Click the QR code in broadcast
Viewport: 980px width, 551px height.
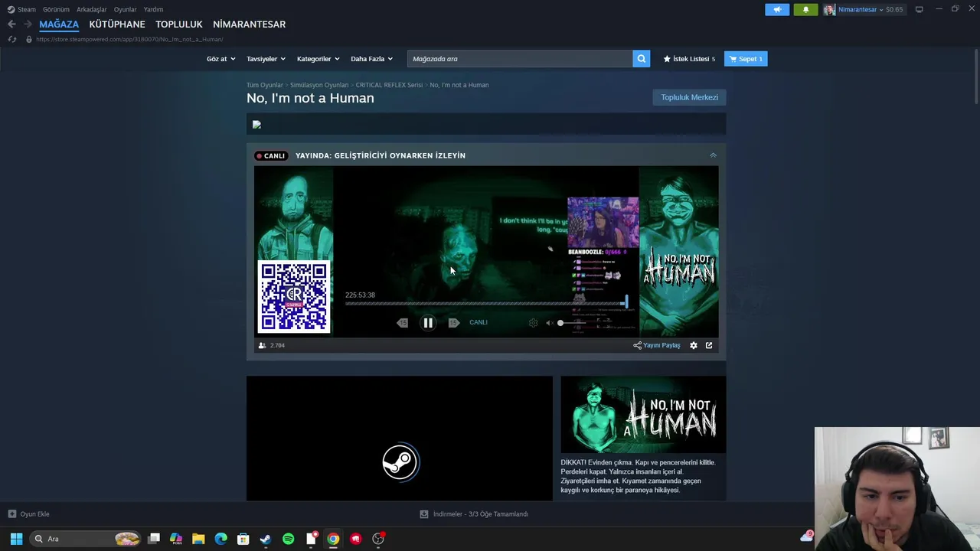point(294,297)
